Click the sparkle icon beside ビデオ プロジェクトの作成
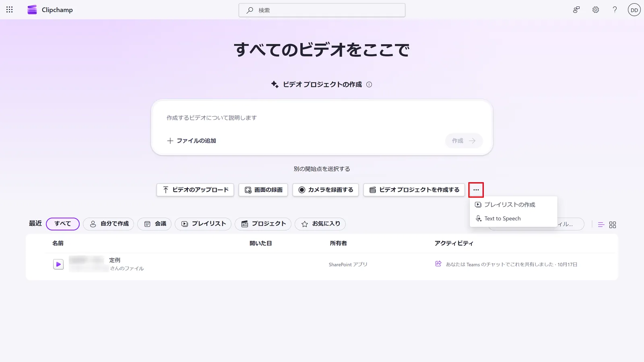The height and width of the screenshot is (362, 644). (x=275, y=84)
